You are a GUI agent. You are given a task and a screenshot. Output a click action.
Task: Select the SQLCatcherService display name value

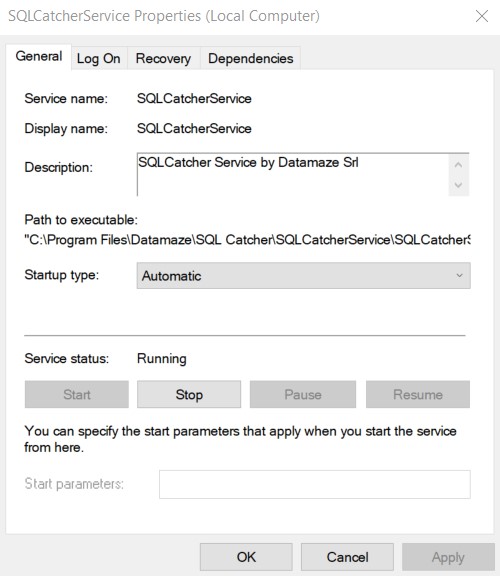pyautogui.click(x=194, y=129)
